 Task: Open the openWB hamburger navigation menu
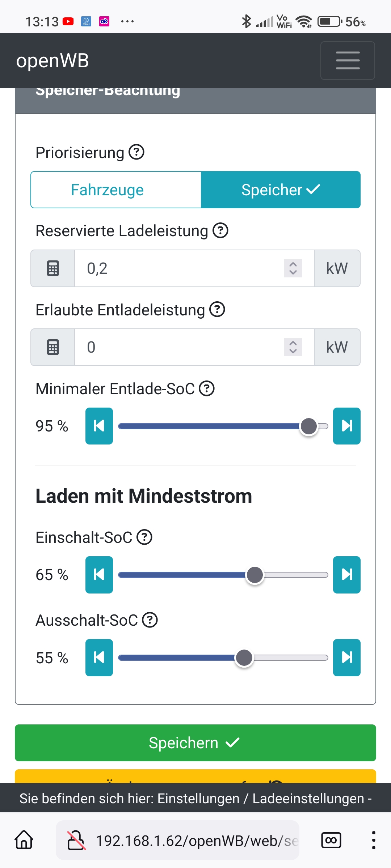click(x=348, y=60)
